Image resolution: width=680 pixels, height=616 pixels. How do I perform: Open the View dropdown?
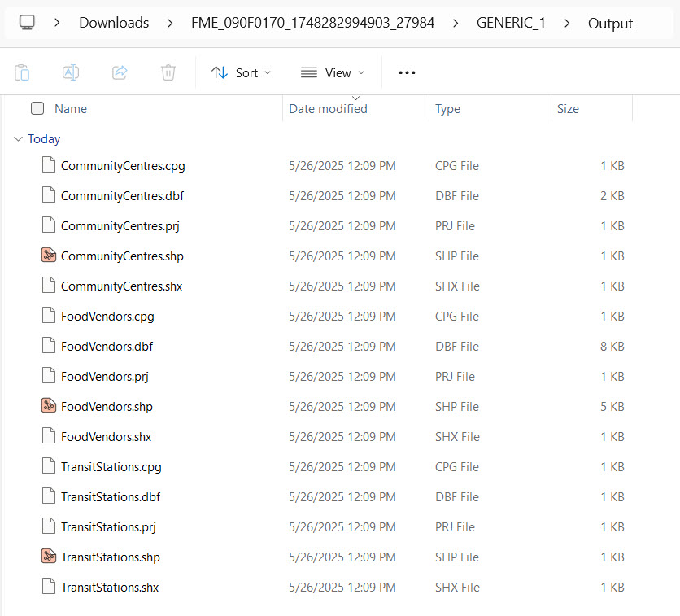click(x=333, y=72)
